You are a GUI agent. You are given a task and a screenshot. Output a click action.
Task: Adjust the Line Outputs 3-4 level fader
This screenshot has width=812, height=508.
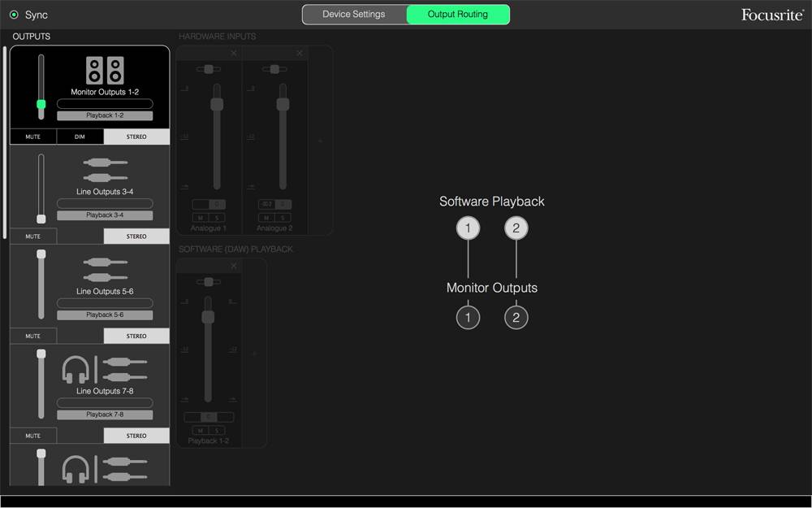[41, 219]
